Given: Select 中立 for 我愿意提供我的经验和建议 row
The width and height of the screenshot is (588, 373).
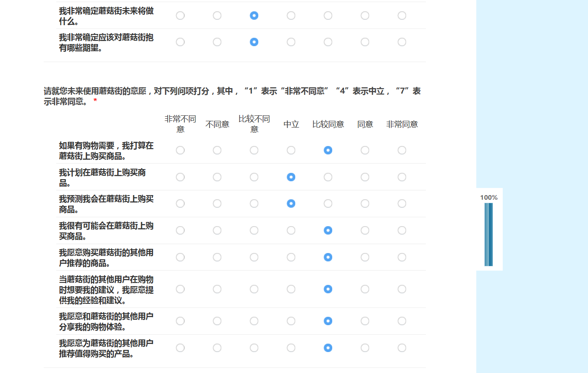Looking at the screenshot, I should (291, 289).
